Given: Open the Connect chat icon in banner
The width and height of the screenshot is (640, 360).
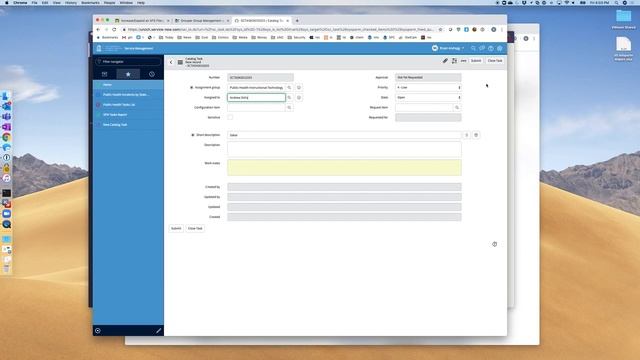Looking at the screenshot, I should 482,48.
